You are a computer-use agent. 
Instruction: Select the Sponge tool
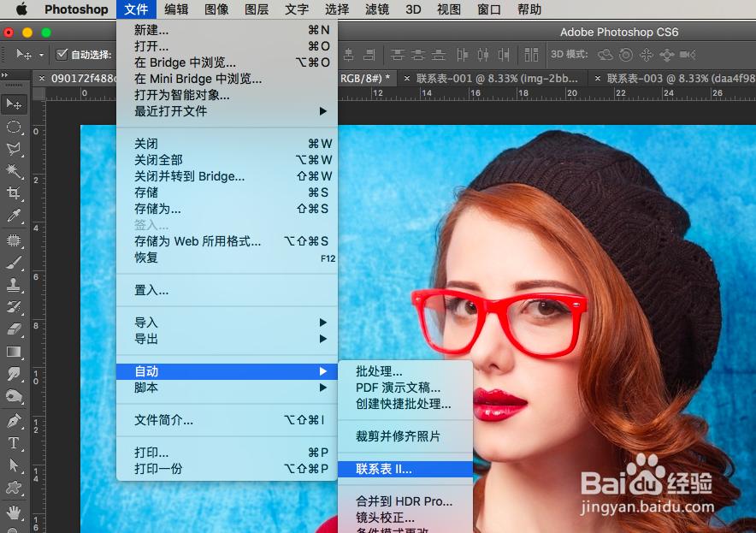14,396
